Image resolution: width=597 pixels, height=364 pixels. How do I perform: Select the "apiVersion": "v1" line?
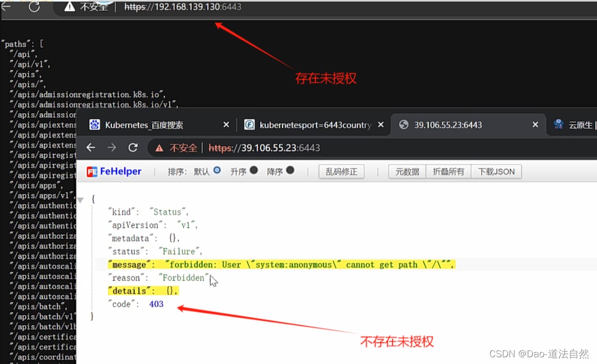click(153, 225)
